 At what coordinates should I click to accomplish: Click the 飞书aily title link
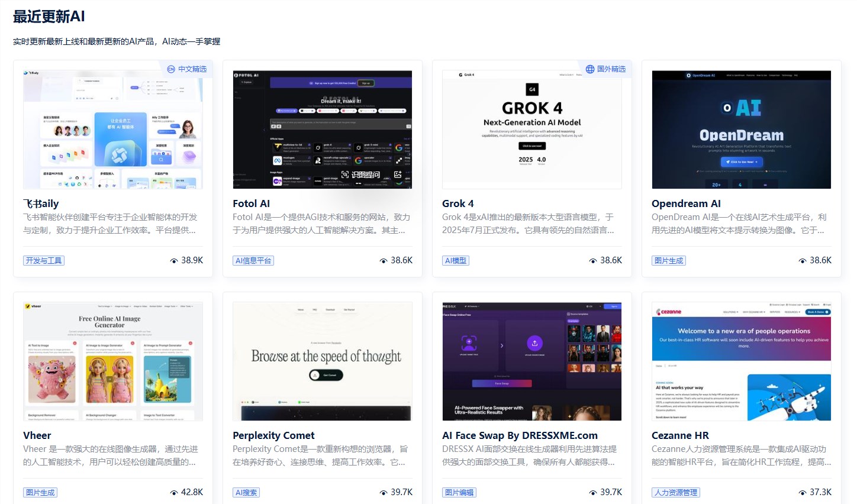41,203
